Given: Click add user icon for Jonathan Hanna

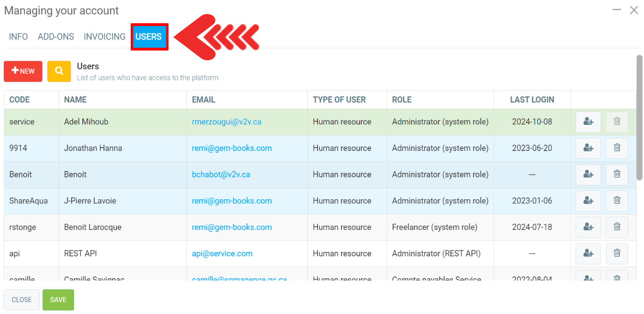Looking at the screenshot, I should (588, 148).
